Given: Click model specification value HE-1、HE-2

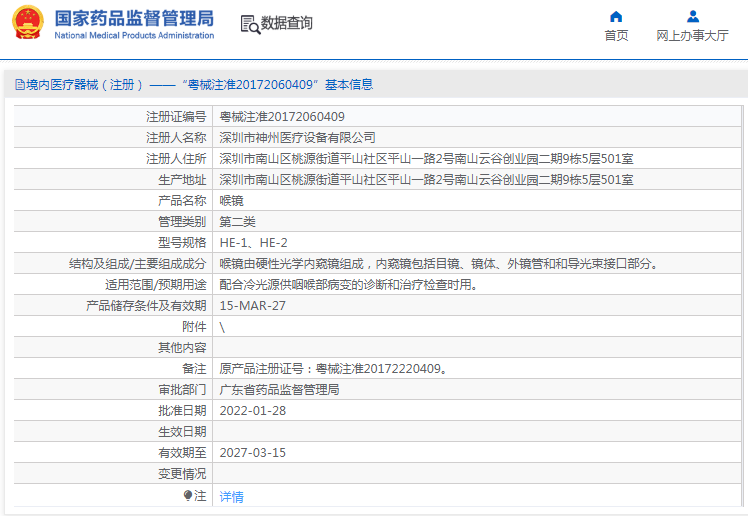Looking at the screenshot, I should (x=253, y=243).
